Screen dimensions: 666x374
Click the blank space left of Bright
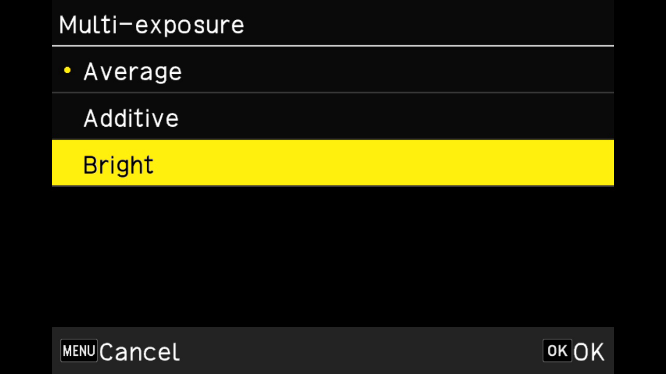[x=67, y=164]
